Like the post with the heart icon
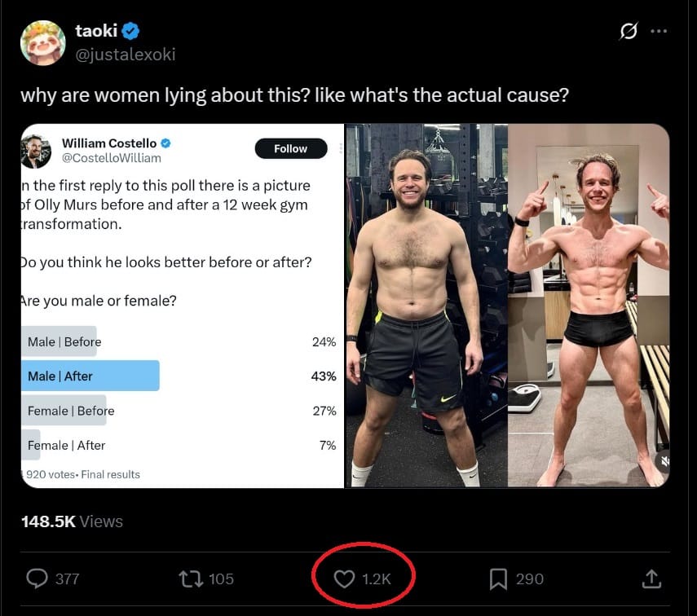The height and width of the screenshot is (616, 697). point(345,579)
